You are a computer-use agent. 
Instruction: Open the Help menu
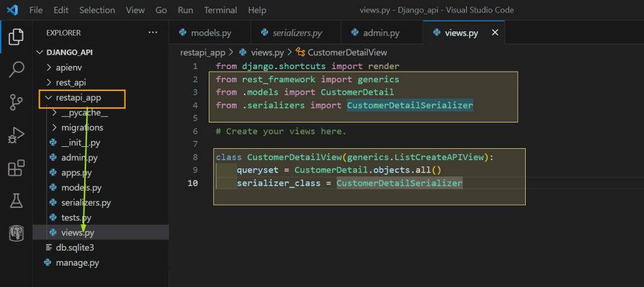click(x=257, y=10)
